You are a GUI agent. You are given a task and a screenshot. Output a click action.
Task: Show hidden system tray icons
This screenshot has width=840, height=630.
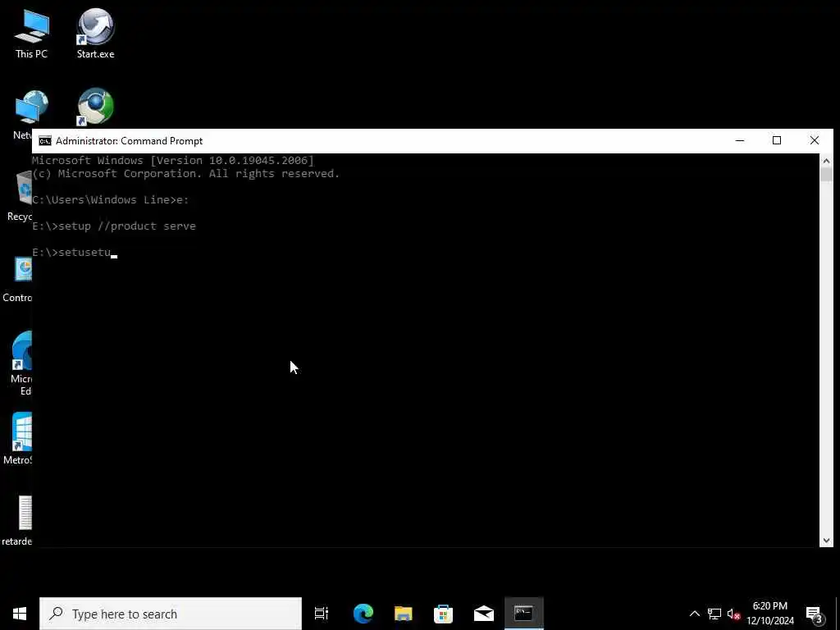coord(694,614)
